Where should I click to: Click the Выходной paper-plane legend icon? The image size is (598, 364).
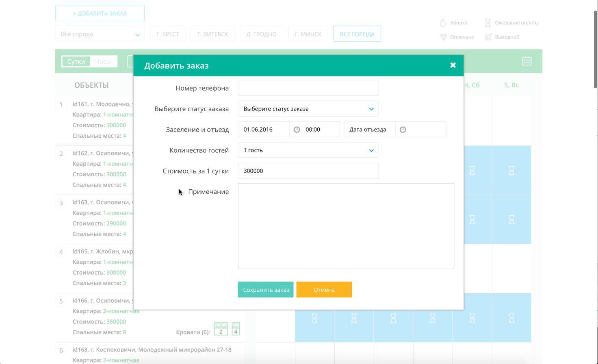click(x=487, y=37)
